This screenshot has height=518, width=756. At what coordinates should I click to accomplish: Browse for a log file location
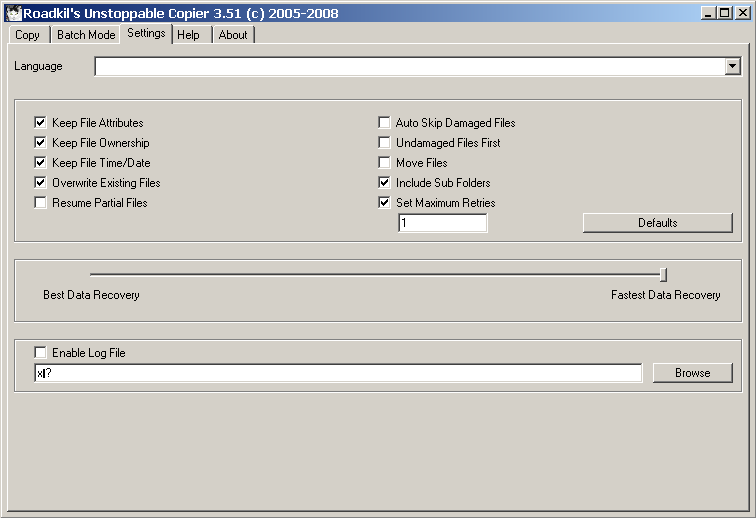692,373
